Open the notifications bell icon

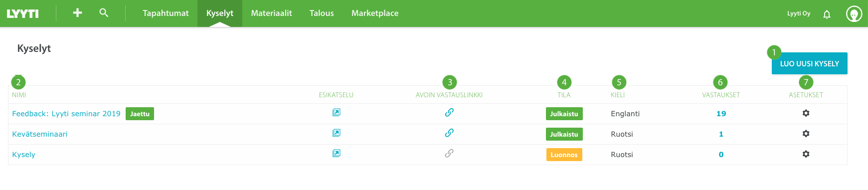[827, 14]
